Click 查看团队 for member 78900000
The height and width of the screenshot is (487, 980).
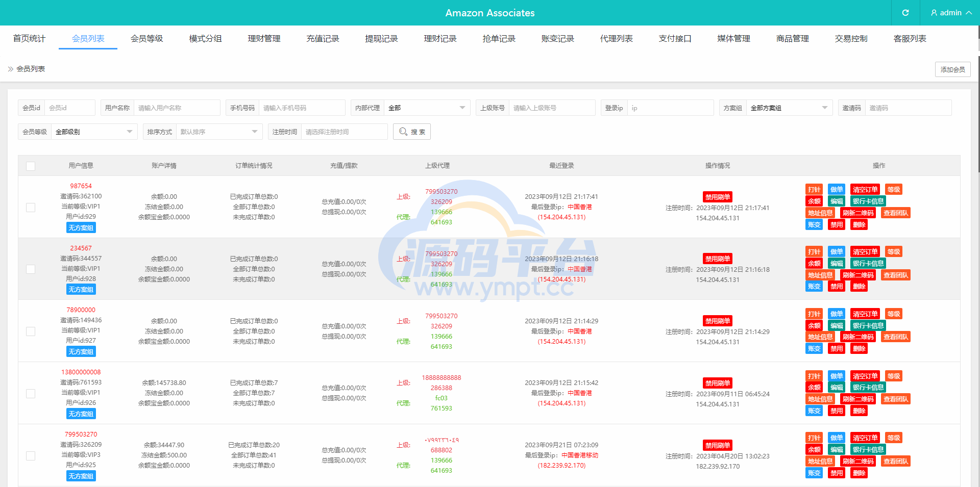[895, 337]
